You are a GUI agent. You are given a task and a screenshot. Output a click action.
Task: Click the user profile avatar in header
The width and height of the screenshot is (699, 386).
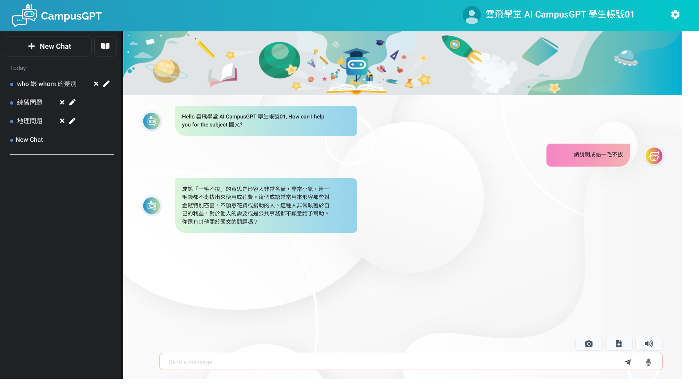tap(471, 15)
